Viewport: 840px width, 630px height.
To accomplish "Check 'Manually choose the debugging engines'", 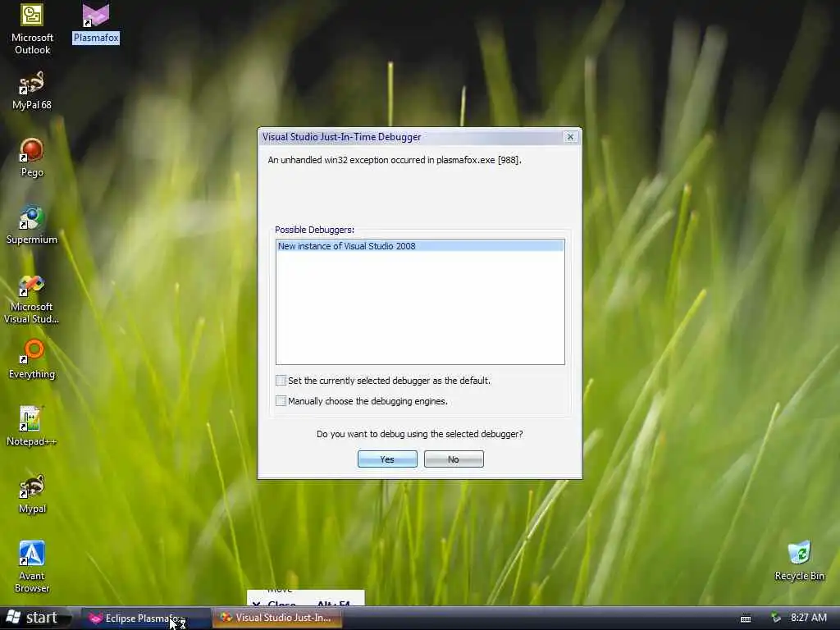I will (281, 400).
